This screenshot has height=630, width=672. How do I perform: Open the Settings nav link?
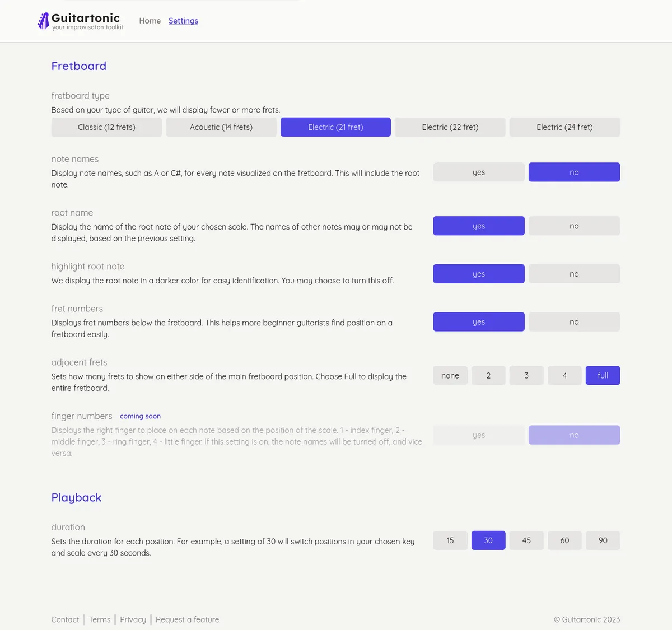183,21
